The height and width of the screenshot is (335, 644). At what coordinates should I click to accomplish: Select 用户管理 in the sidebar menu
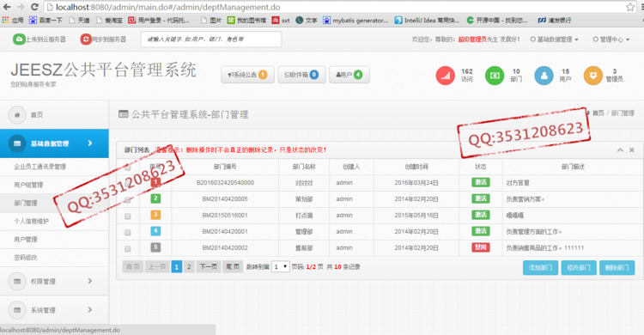[x=26, y=240]
